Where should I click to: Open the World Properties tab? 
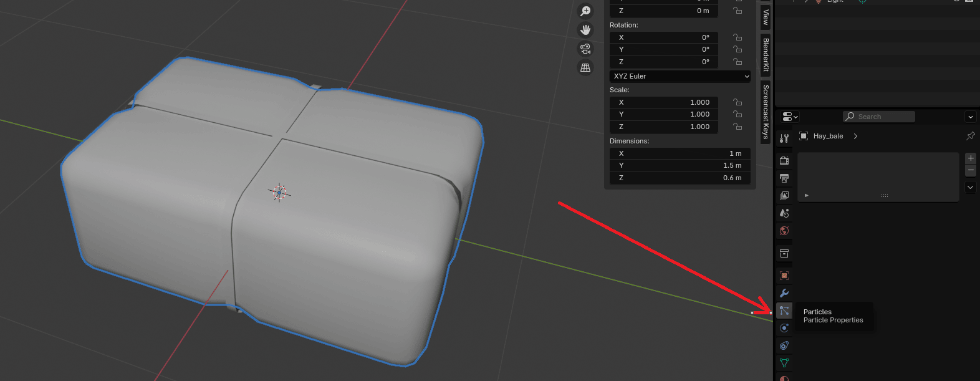(x=784, y=231)
